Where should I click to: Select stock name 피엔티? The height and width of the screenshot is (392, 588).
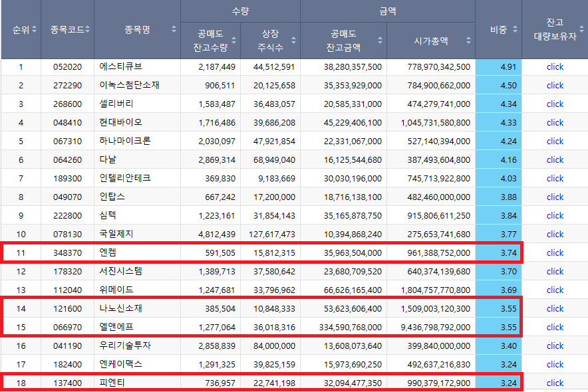tap(112, 383)
